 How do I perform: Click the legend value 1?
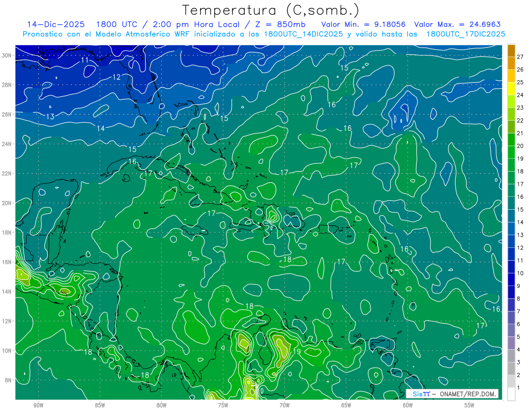519,388
